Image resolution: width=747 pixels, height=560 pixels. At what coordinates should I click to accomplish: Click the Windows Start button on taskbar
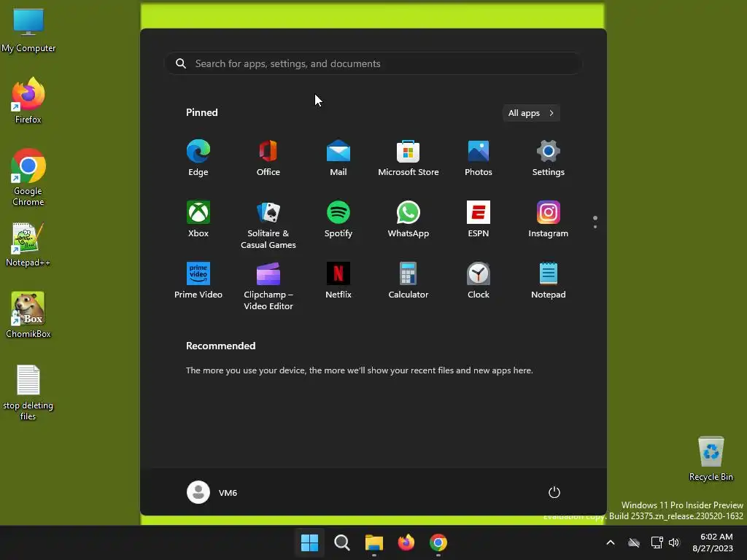click(x=309, y=542)
